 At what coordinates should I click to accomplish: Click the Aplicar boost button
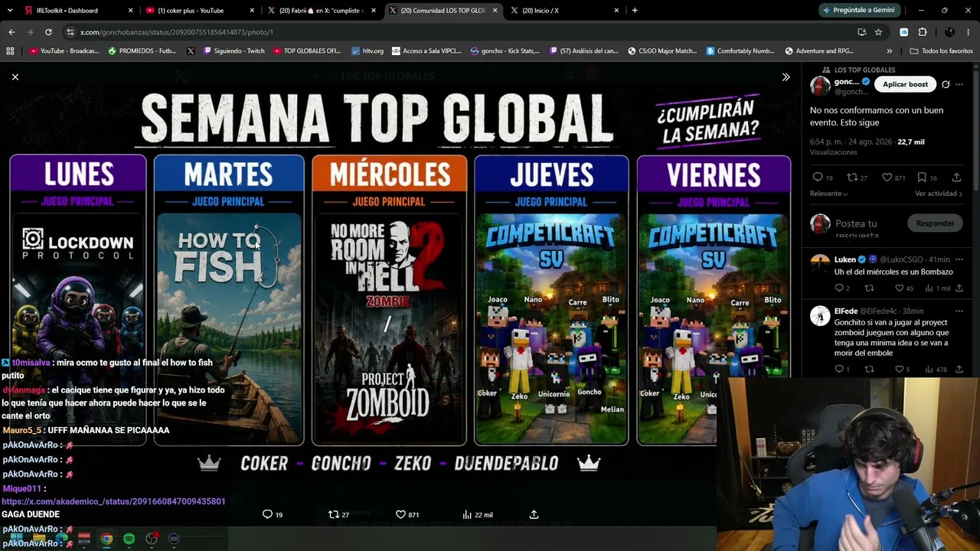click(x=905, y=84)
